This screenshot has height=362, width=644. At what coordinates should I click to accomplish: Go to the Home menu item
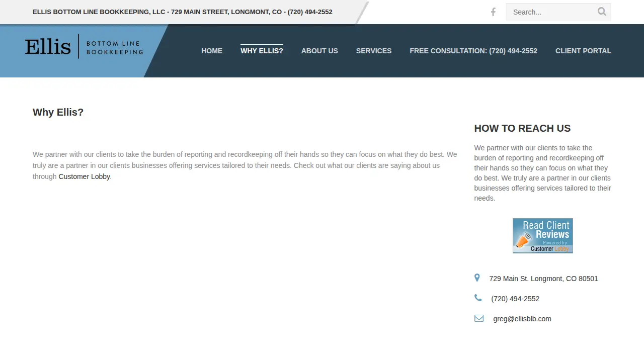pyautogui.click(x=212, y=51)
